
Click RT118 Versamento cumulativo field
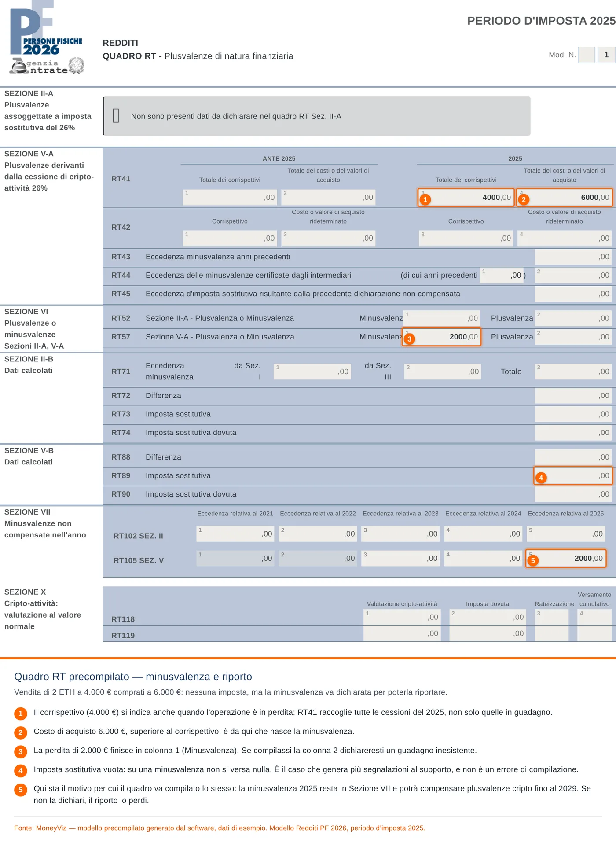click(594, 617)
